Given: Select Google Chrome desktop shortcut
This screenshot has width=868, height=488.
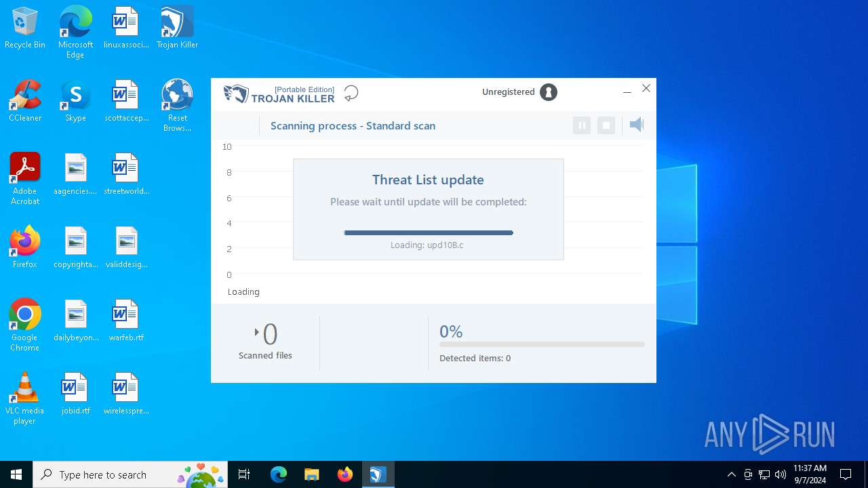Looking at the screenshot, I should tap(25, 325).
